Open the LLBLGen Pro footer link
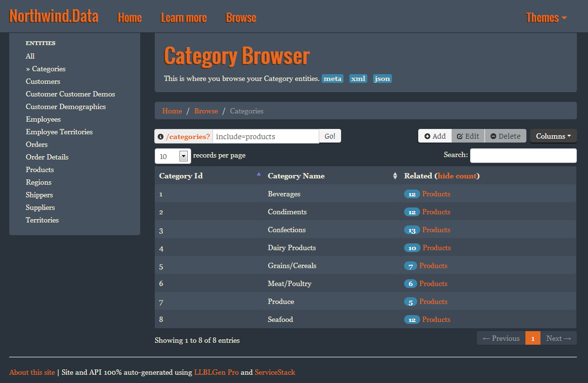This screenshot has height=383, width=588. pyautogui.click(x=216, y=372)
